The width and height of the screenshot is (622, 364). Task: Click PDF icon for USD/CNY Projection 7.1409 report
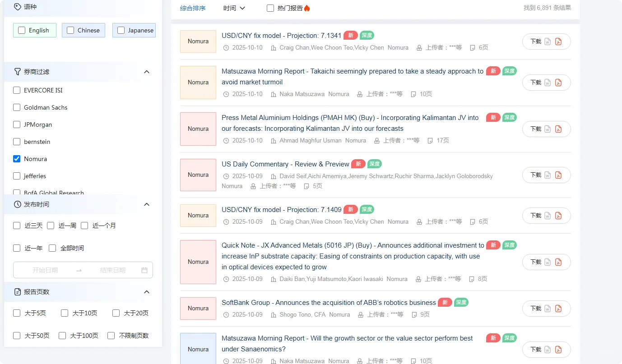coord(558,216)
